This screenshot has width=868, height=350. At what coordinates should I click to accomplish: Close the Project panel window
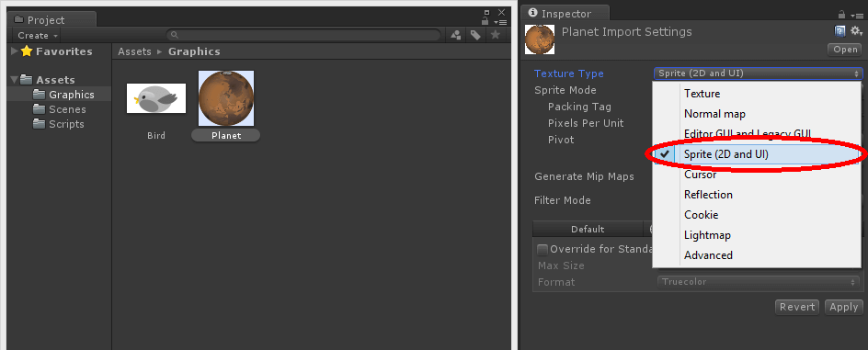(x=501, y=12)
